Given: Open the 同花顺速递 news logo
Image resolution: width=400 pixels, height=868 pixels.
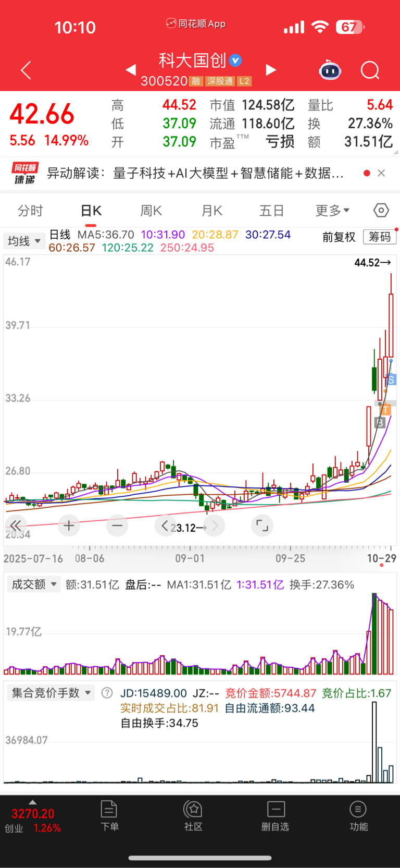Looking at the screenshot, I should (x=25, y=173).
